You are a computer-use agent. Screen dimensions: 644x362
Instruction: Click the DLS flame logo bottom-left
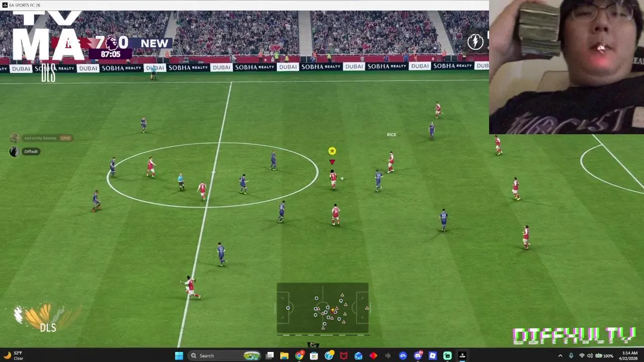click(46, 317)
